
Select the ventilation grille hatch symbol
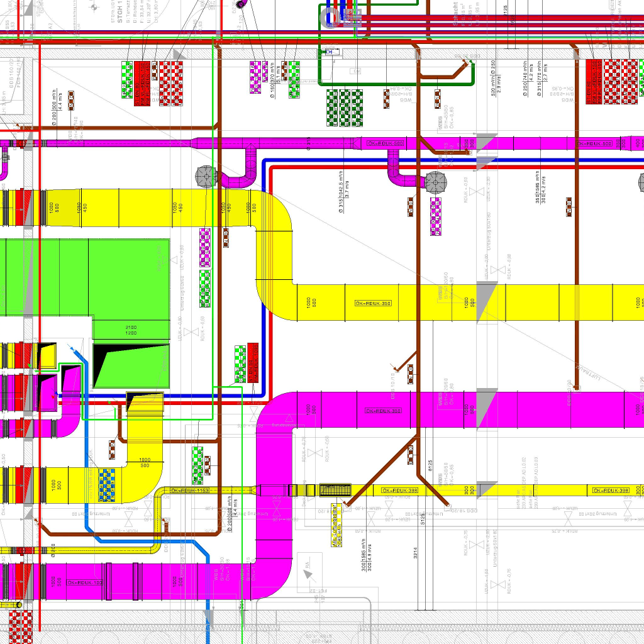pyautogui.click(x=335, y=490)
